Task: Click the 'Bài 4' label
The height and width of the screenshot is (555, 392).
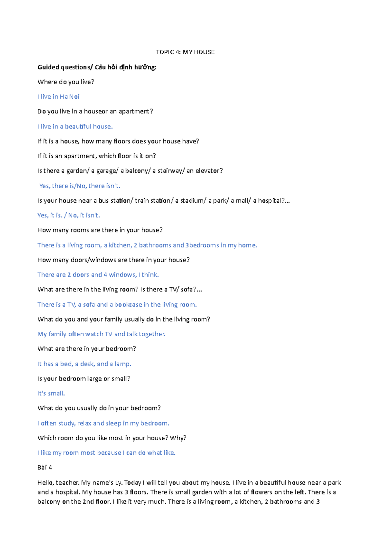Action: click(45, 467)
